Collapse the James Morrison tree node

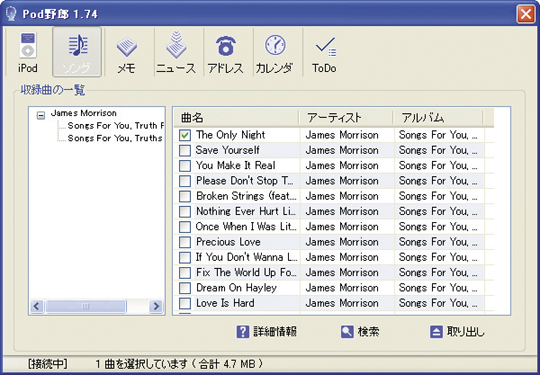pos(41,115)
